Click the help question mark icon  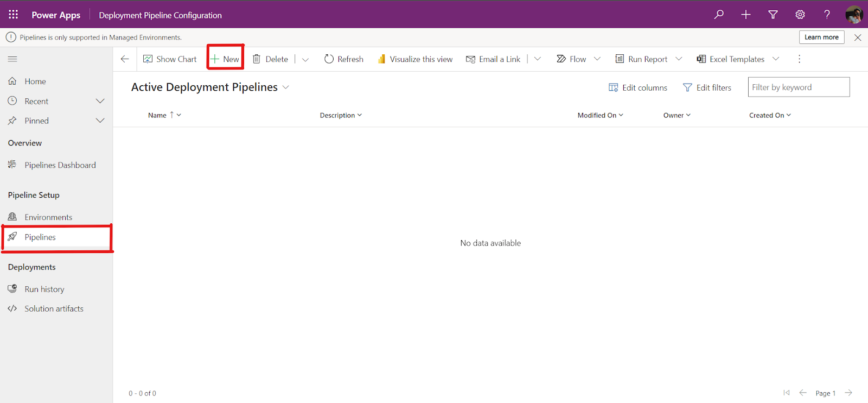(x=827, y=15)
